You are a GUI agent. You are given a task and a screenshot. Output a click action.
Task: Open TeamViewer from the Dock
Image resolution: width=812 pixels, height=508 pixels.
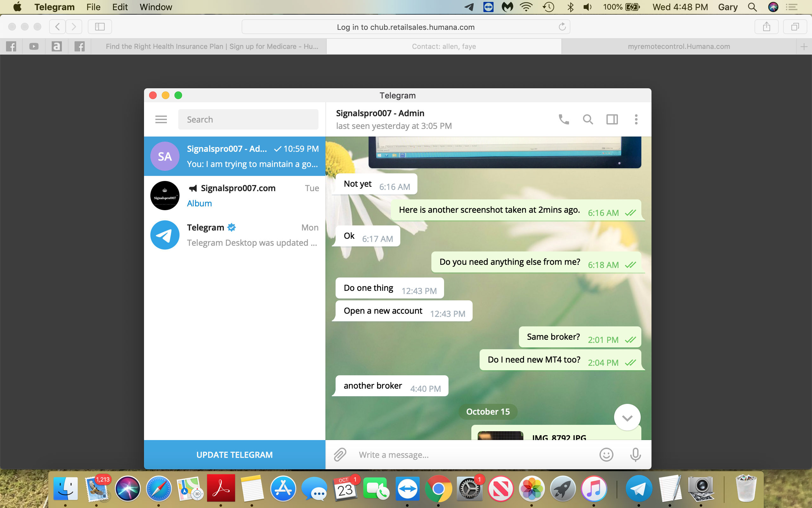407,489
